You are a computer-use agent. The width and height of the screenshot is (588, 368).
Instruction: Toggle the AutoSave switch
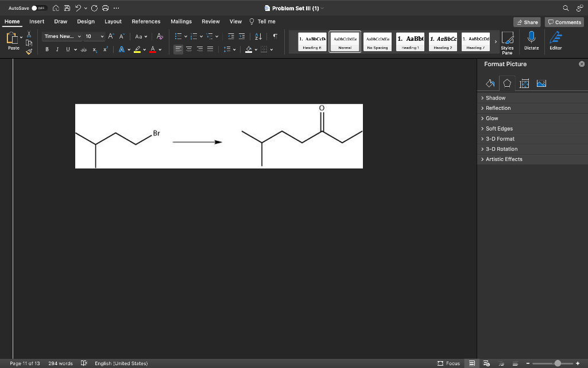point(38,8)
